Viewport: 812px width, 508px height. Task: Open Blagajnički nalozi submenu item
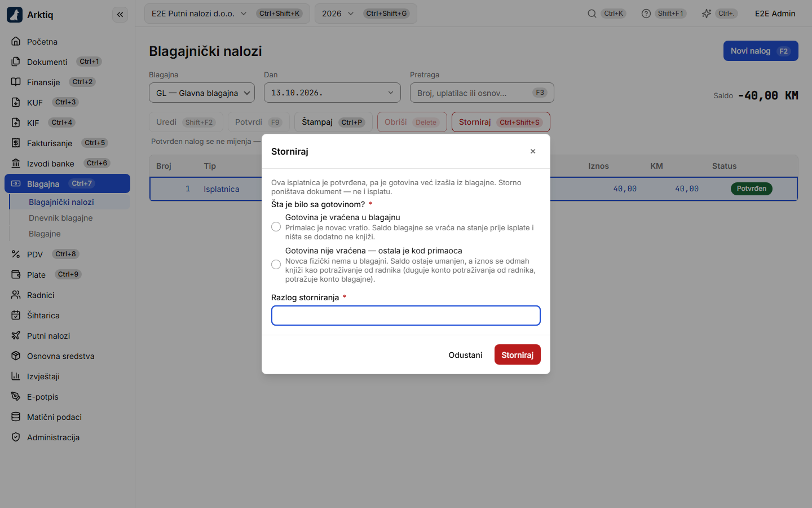pyautogui.click(x=70, y=202)
